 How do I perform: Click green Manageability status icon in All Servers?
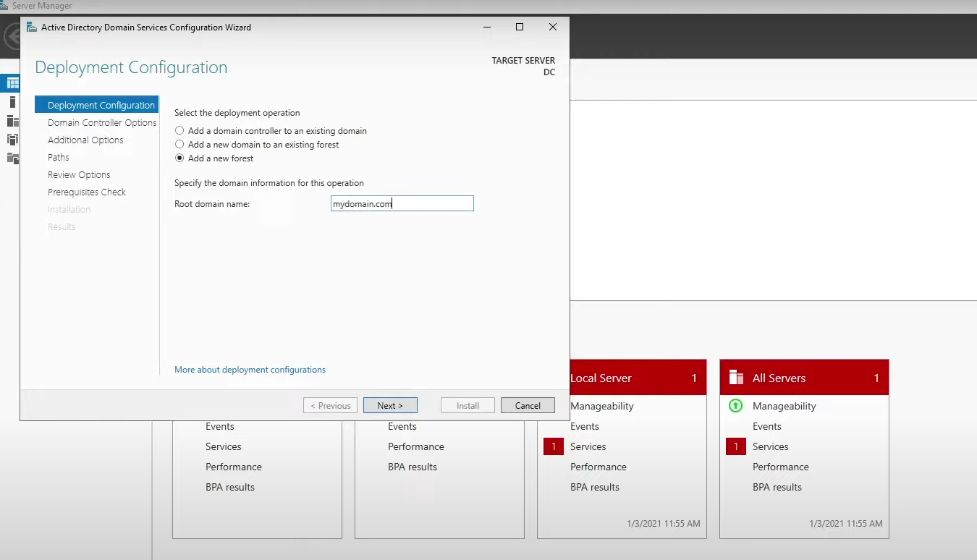point(735,406)
